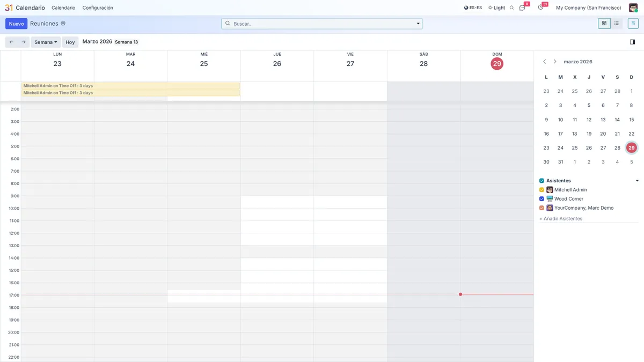644x362 pixels.
Task: Click Mitchell Admin's yellow color checkbox
Action: (541, 189)
